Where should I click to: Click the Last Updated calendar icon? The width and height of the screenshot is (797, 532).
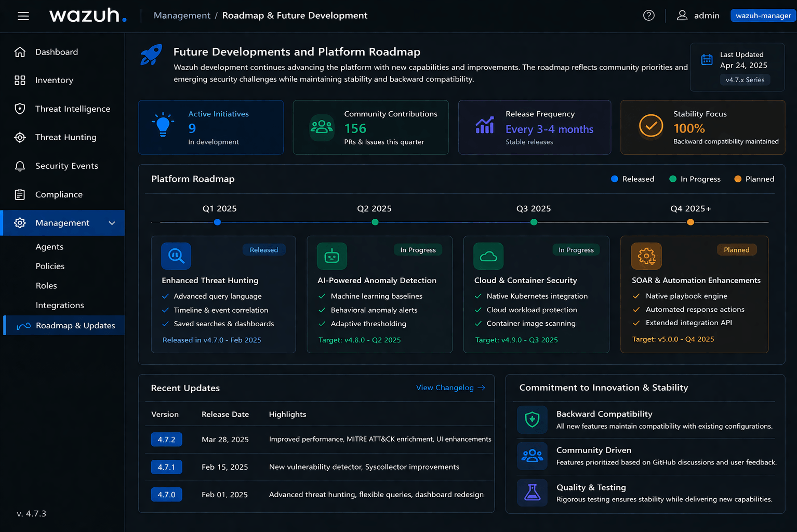[707, 60]
